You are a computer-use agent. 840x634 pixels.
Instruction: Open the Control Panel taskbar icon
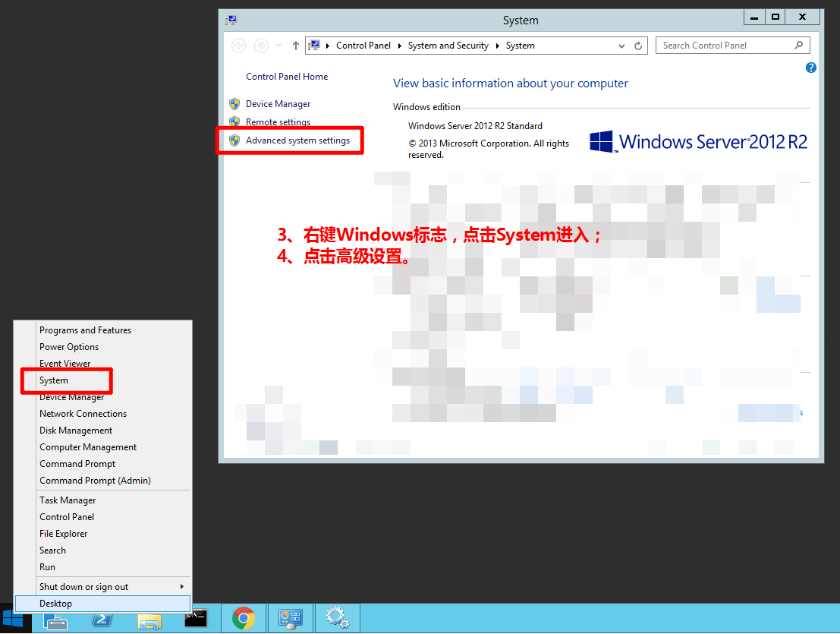click(x=291, y=619)
